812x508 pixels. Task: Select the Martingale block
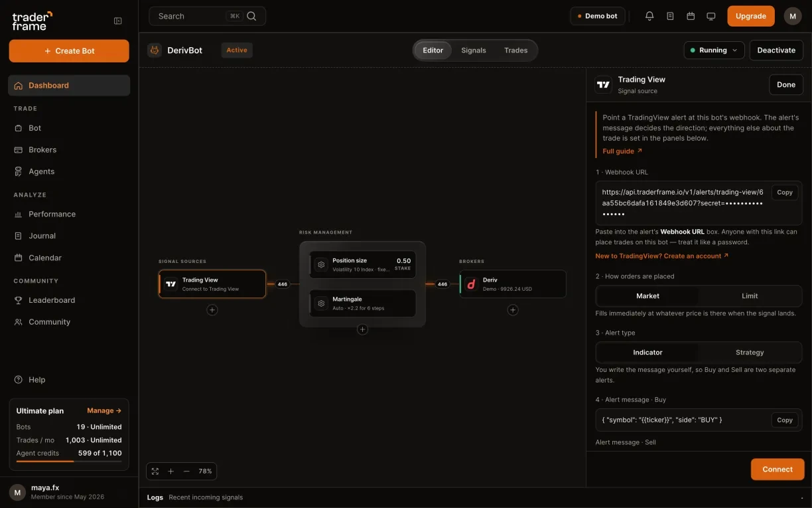click(x=363, y=303)
